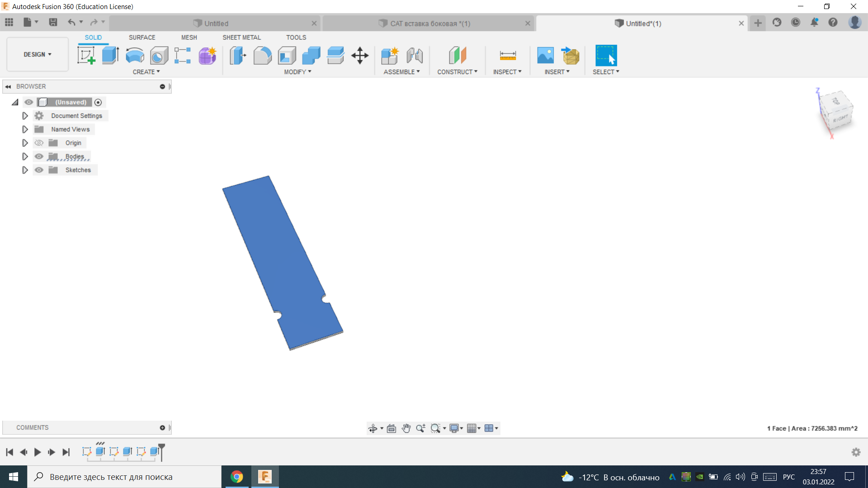
Task: Expand the Sketches folder
Action: 25,170
